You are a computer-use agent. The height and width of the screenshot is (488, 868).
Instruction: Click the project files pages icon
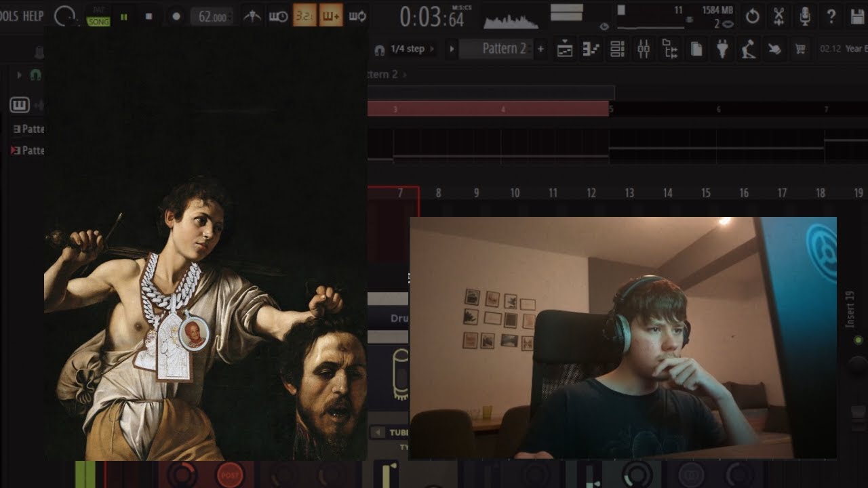[x=696, y=49]
